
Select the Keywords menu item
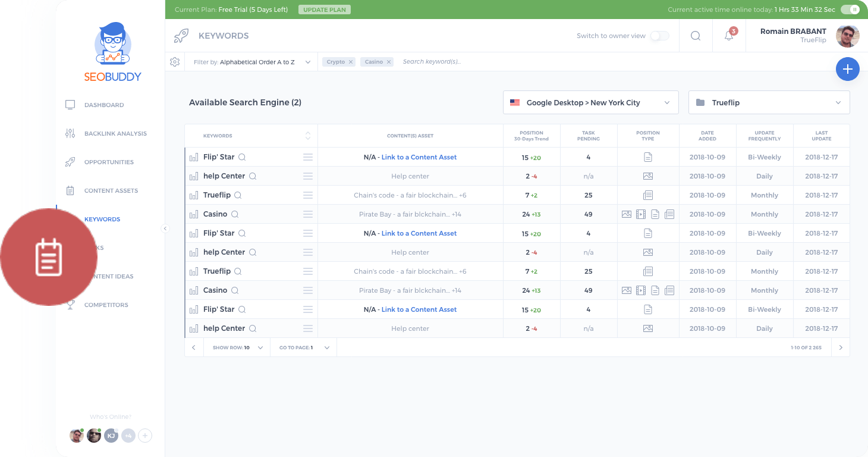click(x=102, y=219)
